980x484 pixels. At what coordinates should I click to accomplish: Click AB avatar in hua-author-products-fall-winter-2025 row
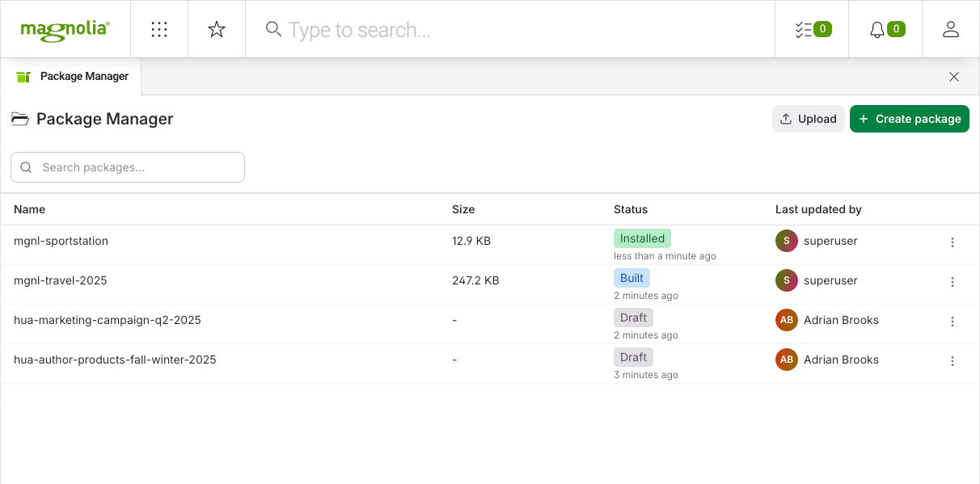787,360
